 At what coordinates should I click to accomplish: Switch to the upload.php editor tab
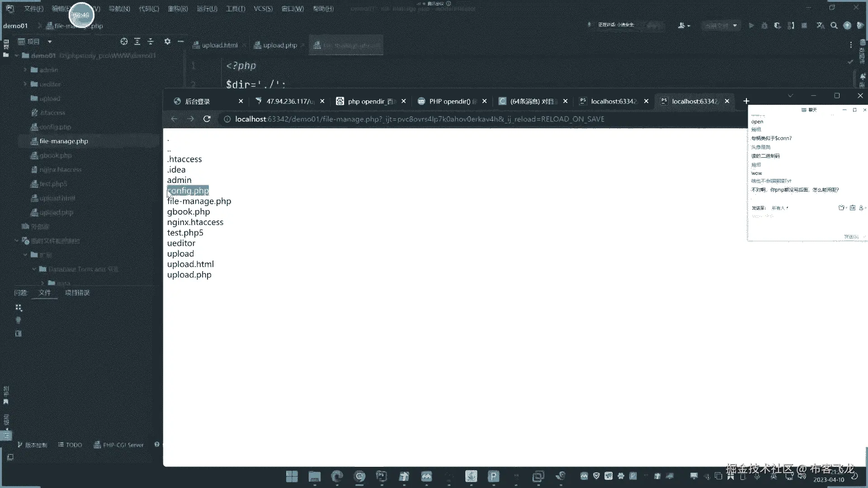(x=279, y=45)
